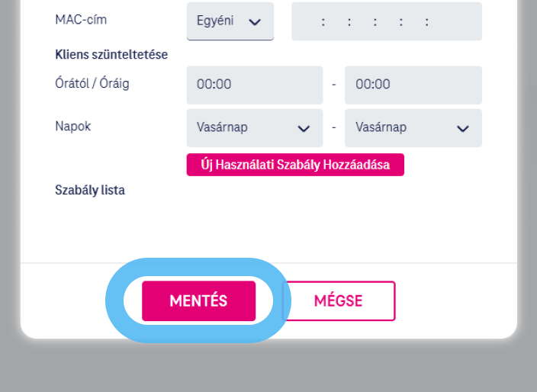Click the second segment of MAC address field
Image resolution: width=537 pixels, height=392 pixels.
click(336, 22)
